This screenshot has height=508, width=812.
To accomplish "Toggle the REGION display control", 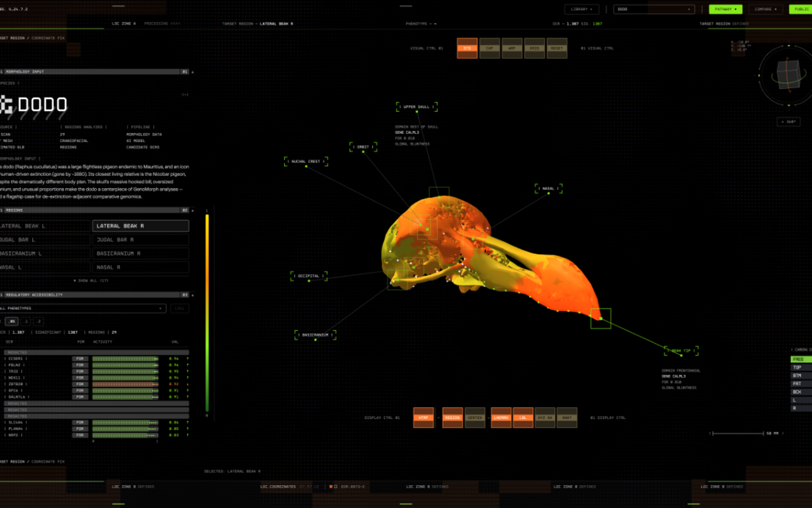I will pos(452,418).
